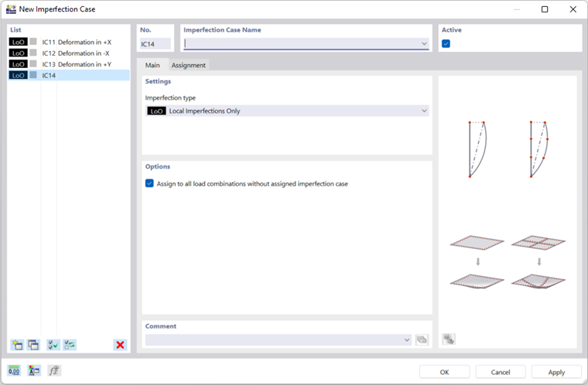Confirm with the OK button
588x385 pixels.
pos(444,372)
